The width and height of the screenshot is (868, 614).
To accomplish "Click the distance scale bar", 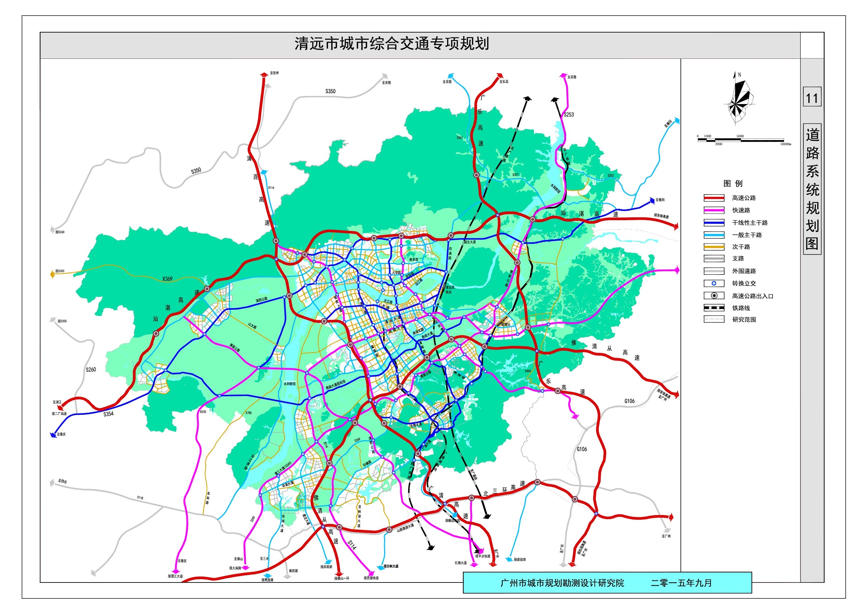I will coord(740,140).
